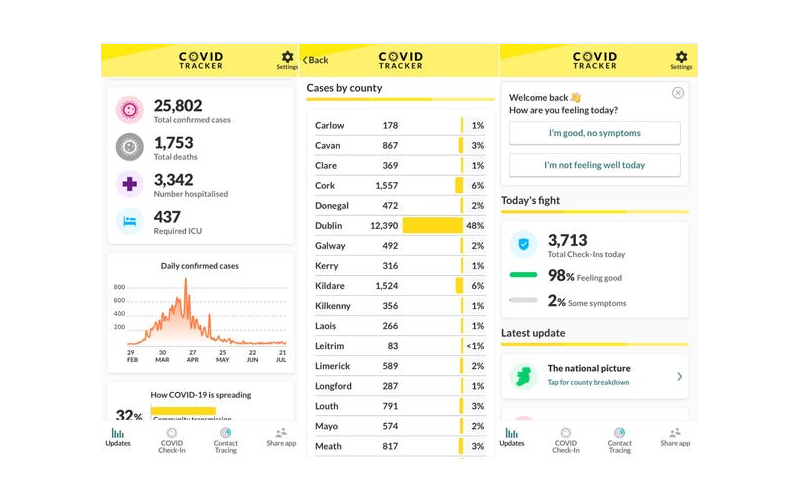Click blue shield check-ins icon

(x=523, y=244)
